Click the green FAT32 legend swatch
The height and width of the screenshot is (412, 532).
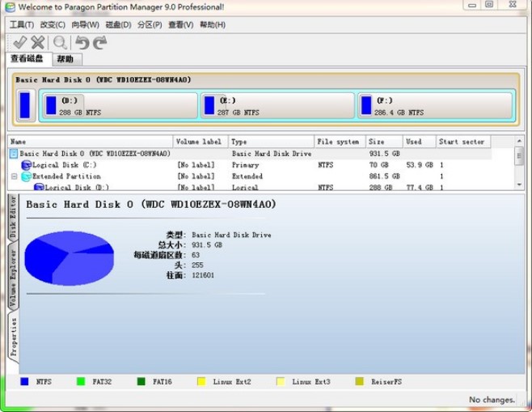coord(81,381)
